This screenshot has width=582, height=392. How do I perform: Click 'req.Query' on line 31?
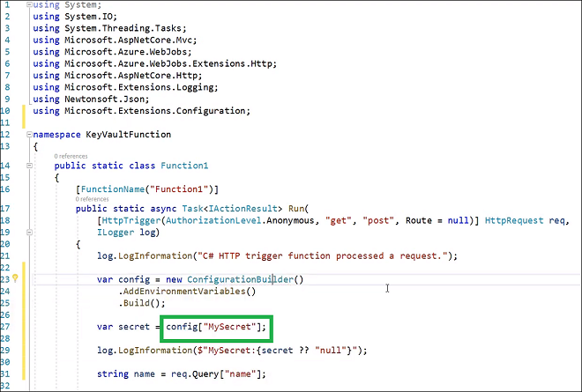tap(195, 374)
